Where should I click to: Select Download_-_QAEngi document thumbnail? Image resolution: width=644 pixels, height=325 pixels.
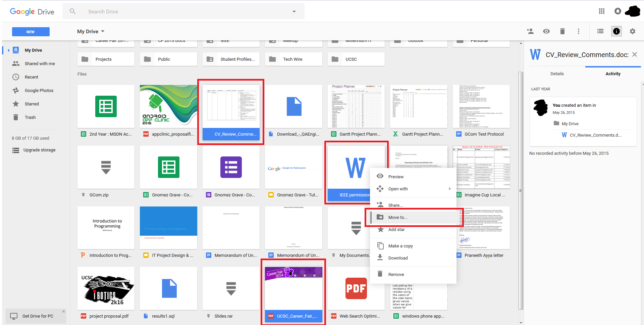click(293, 106)
